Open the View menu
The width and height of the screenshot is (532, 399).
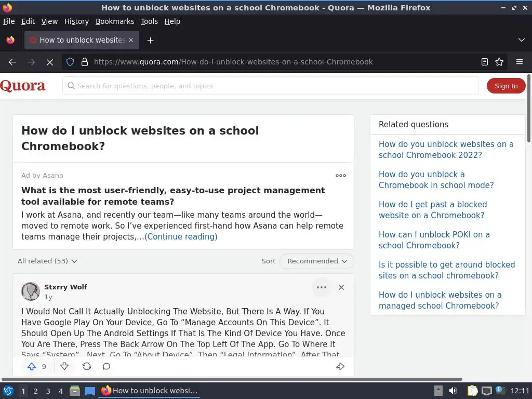49,21
